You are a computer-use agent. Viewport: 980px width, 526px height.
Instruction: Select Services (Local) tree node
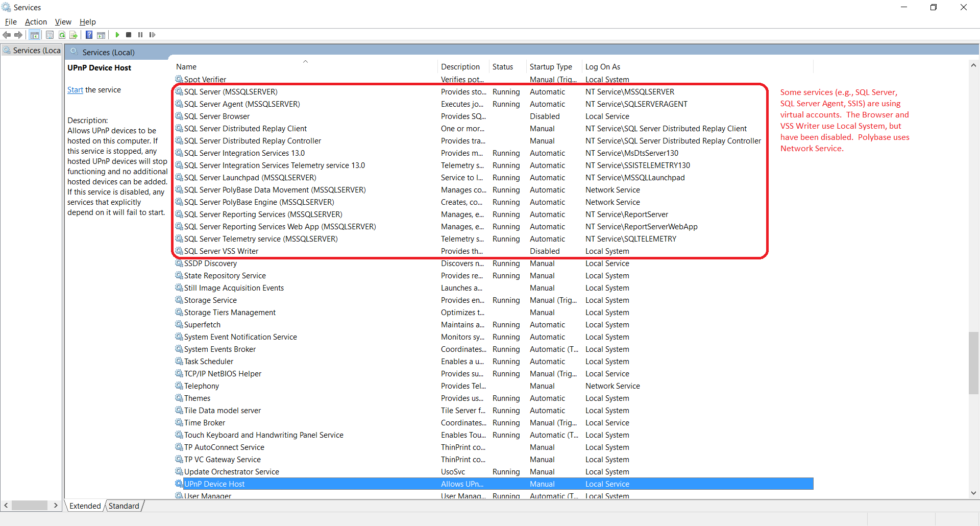[31, 50]
